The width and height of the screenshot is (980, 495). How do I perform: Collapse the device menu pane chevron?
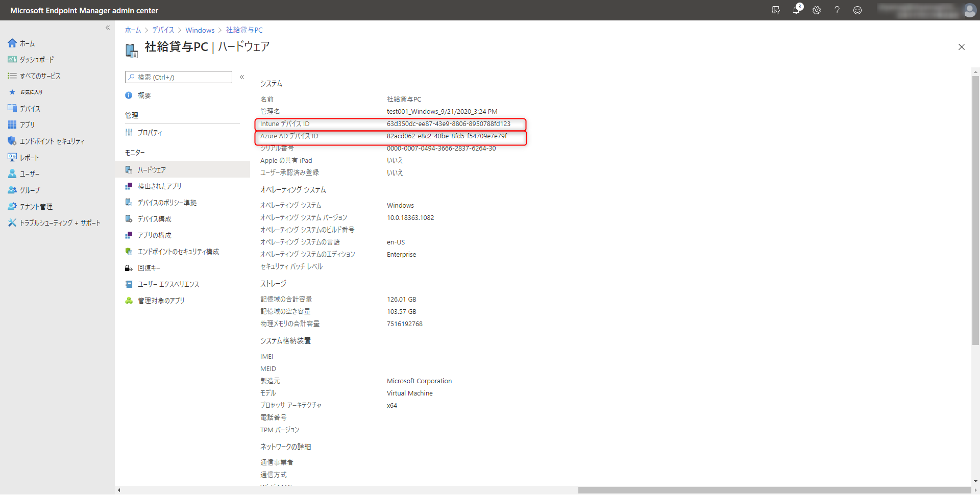242,77
